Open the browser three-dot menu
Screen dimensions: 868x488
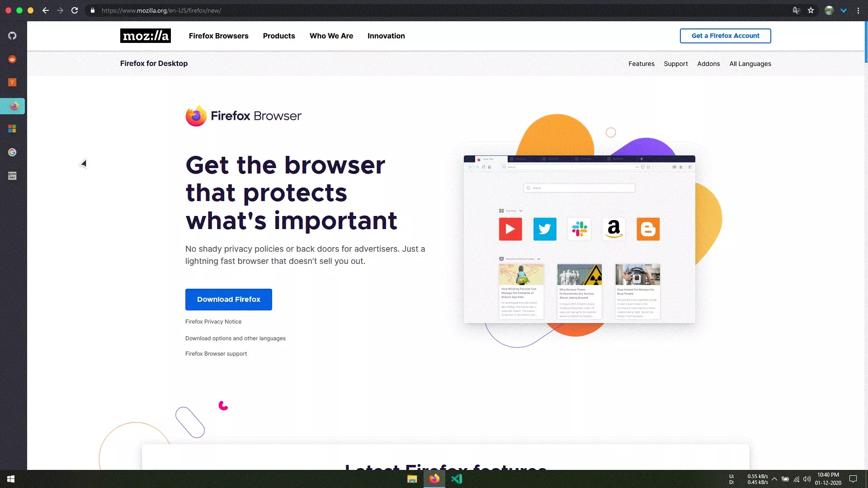[859, 10]
